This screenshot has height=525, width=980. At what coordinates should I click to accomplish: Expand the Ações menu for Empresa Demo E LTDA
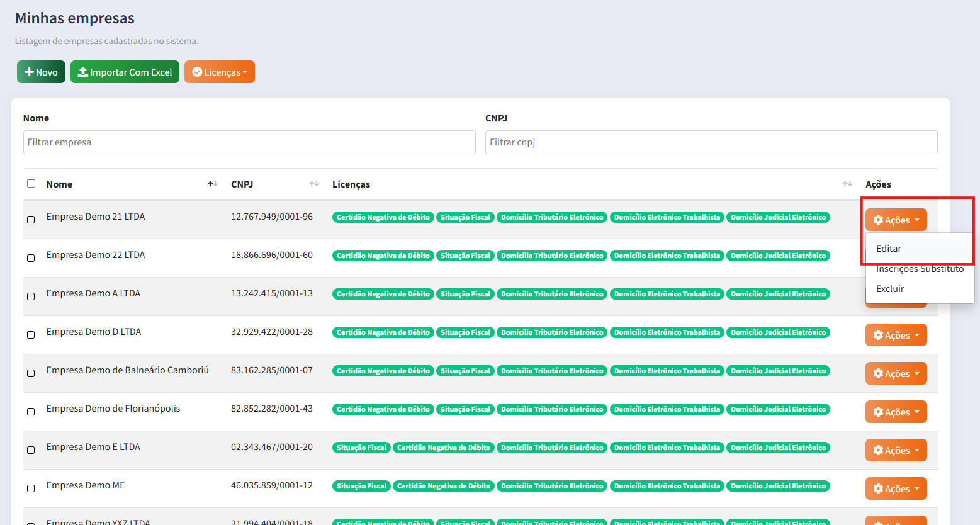click(896, 449)
